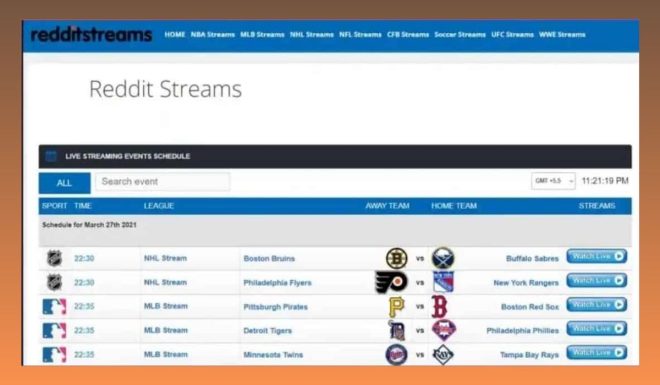
Task: Click the MLB sport icon for Twins game
Action: [54, 354]
